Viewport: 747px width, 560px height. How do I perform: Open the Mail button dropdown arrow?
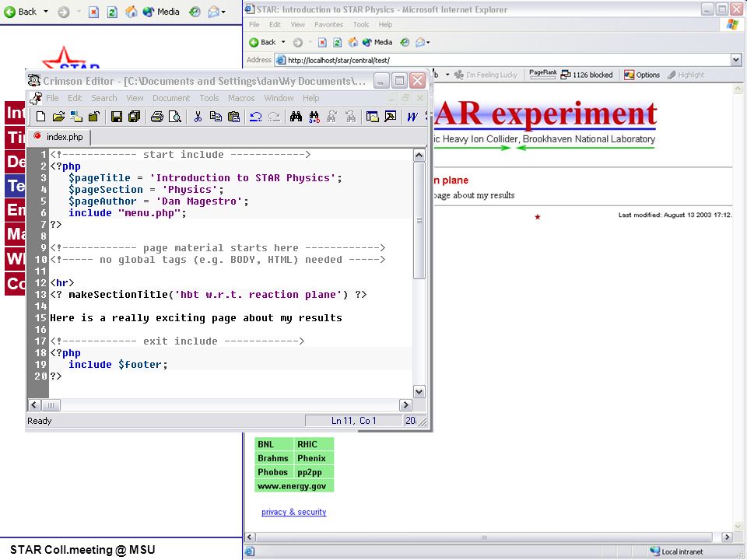[x=428, y=42]
